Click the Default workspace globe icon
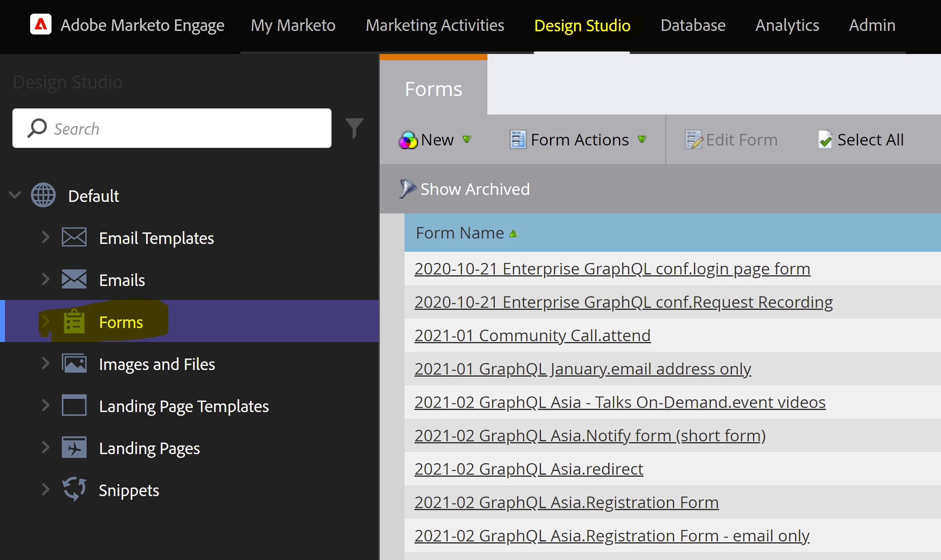The width and height of the screenshot is (941, 560). click(x=43, y=195)
